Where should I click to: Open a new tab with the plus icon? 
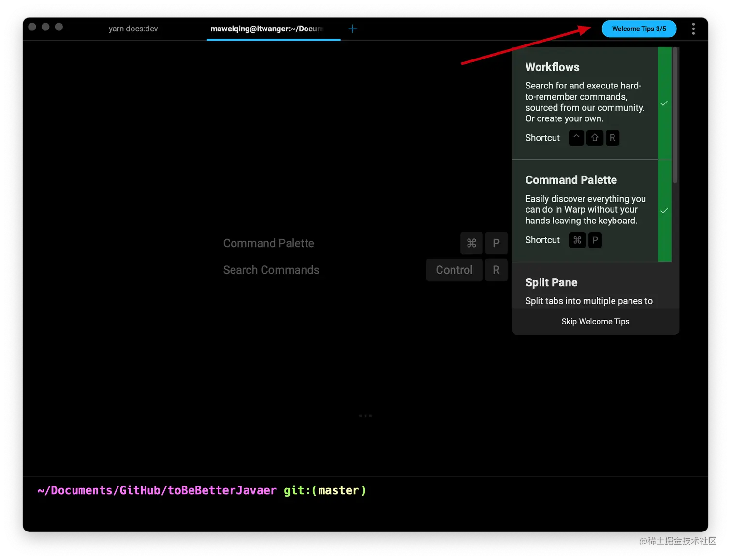[352, 29]
